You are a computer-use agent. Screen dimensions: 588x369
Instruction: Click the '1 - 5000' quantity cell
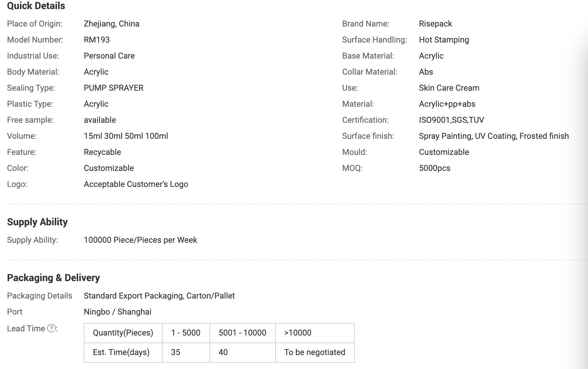[186, 333]
